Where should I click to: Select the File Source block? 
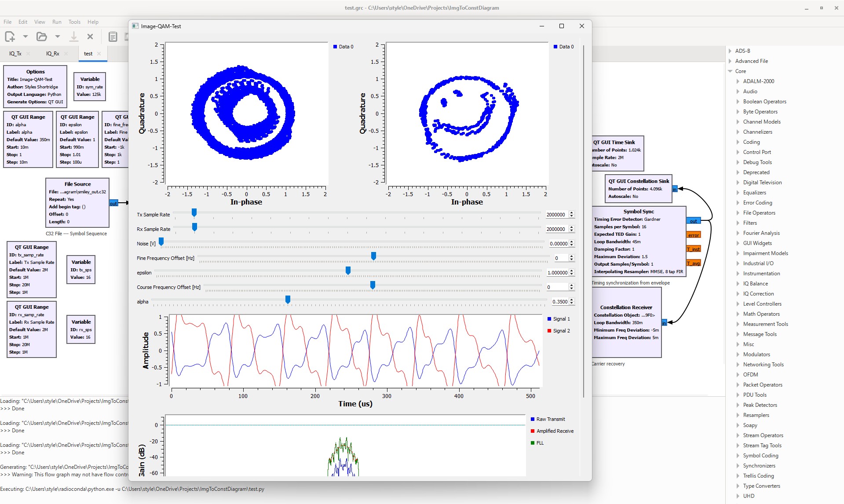point(77,203)
